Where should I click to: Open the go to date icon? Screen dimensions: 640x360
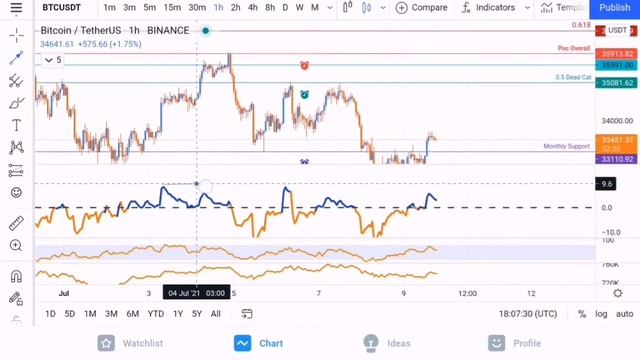(x=247, y=313)
